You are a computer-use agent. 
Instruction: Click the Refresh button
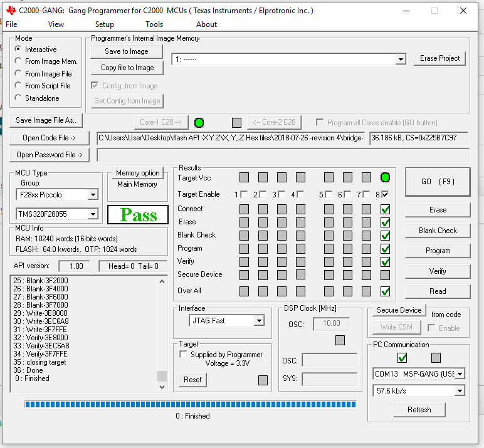point(419,410)
